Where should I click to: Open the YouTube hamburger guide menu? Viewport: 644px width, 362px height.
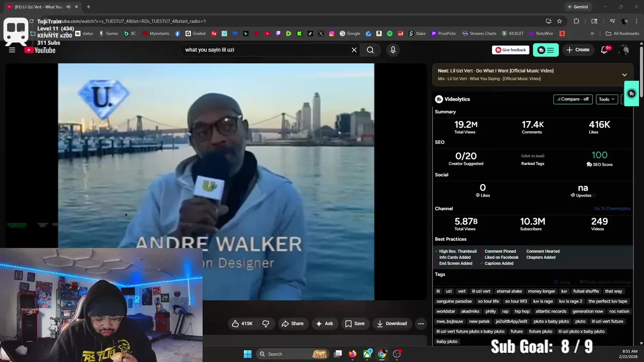tap(12, 50)
